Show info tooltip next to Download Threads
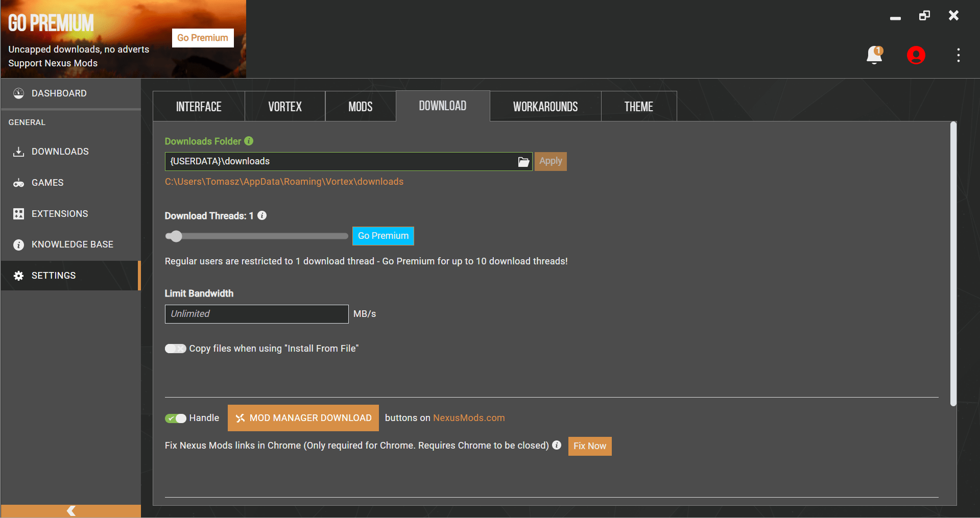 pos(262,215)
